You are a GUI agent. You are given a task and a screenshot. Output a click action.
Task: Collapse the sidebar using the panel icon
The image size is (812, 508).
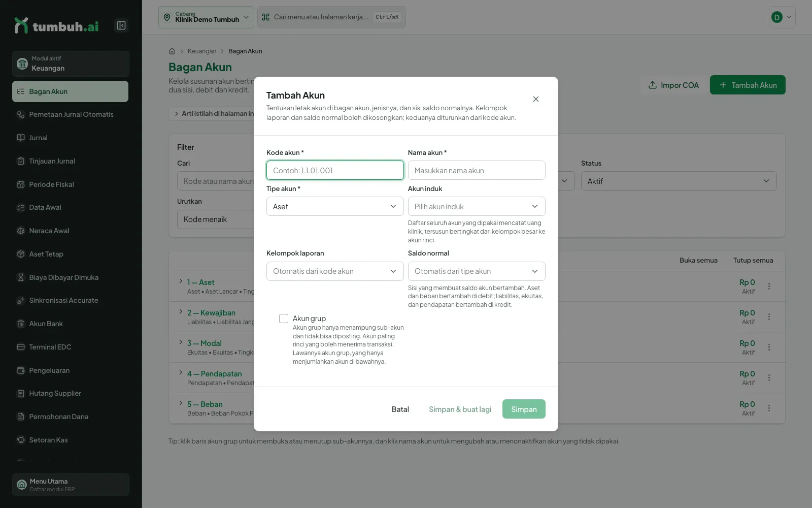point(121,25)
